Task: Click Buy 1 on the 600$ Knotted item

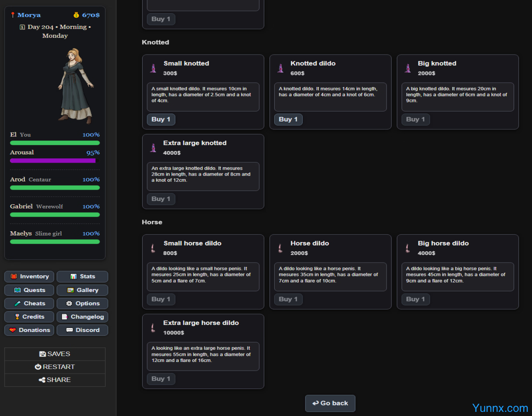Action: coord(288,119)
